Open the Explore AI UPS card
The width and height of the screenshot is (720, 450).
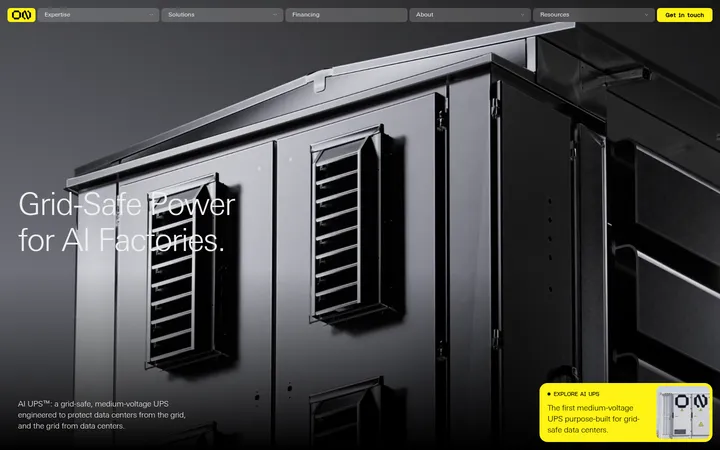click(626, 412)
